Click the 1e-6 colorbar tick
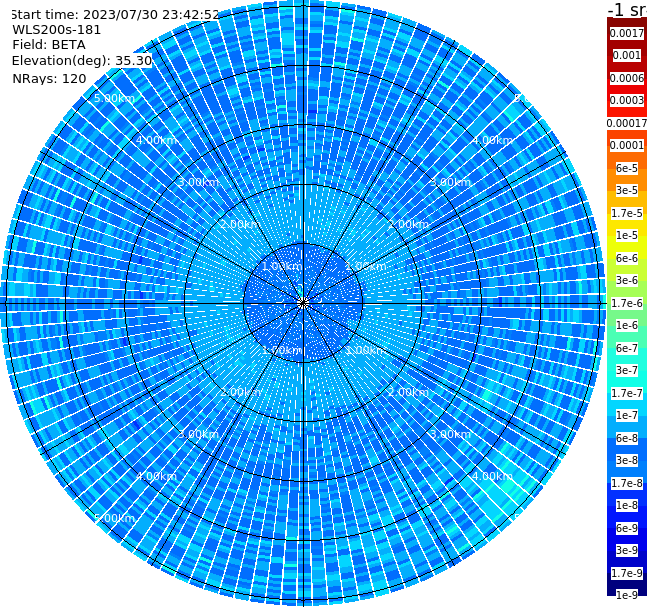The height and width of the screenshot is (607, 647). click(627, 325)
